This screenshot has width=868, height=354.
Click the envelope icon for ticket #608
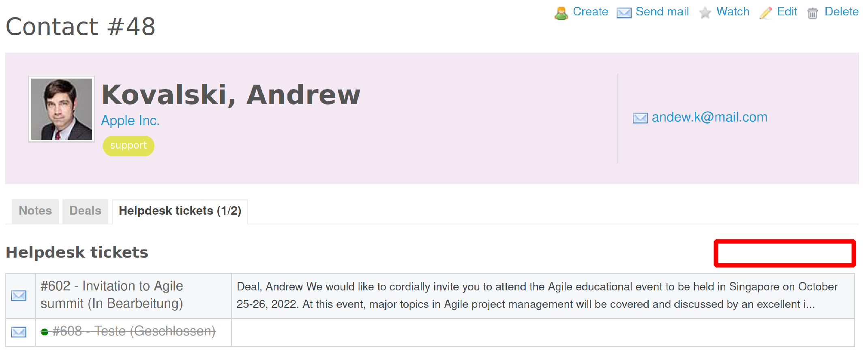point(19,332)
